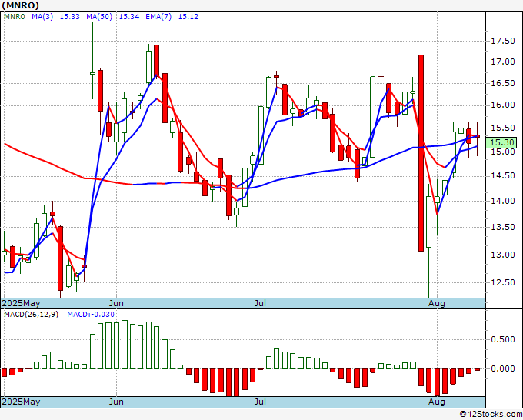Click the current price tag 15.30
The image size is (523, 420).
[x=502, y=143]
